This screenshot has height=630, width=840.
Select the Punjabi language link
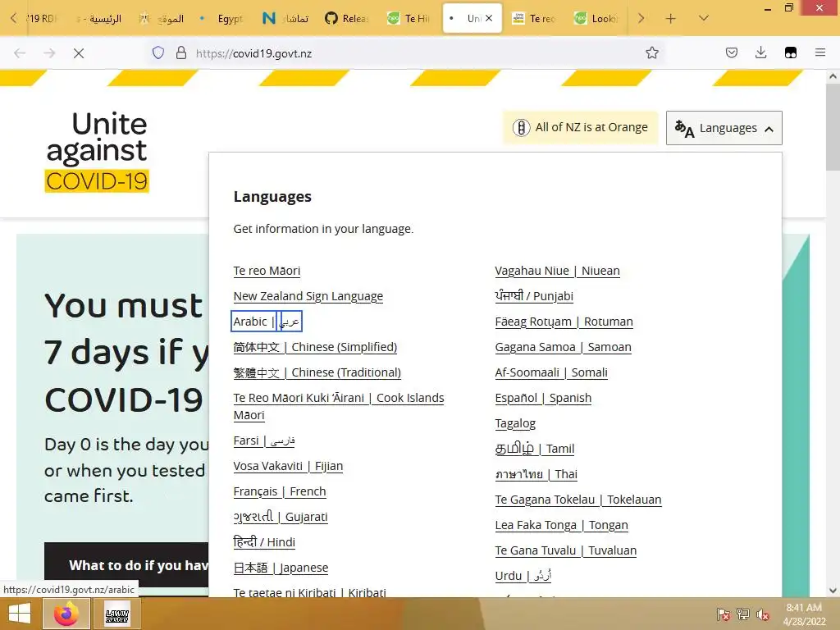point(534,296)
